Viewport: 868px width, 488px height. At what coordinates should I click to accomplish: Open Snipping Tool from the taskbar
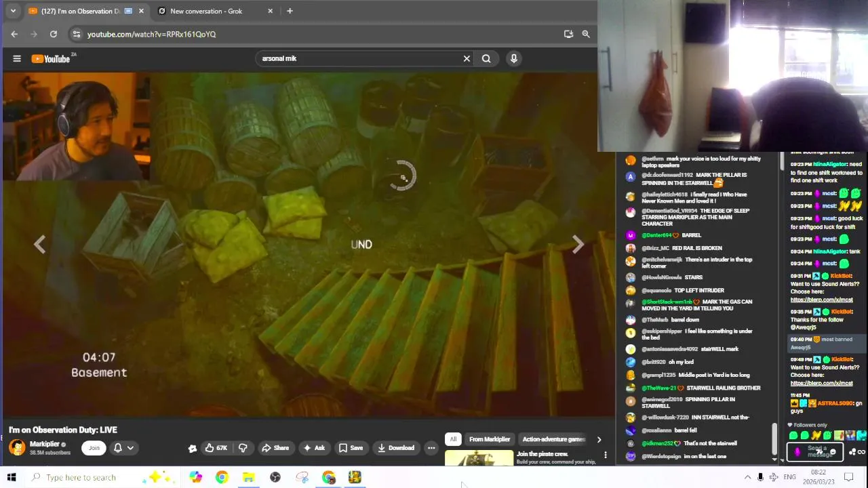(x=302, y=477)
